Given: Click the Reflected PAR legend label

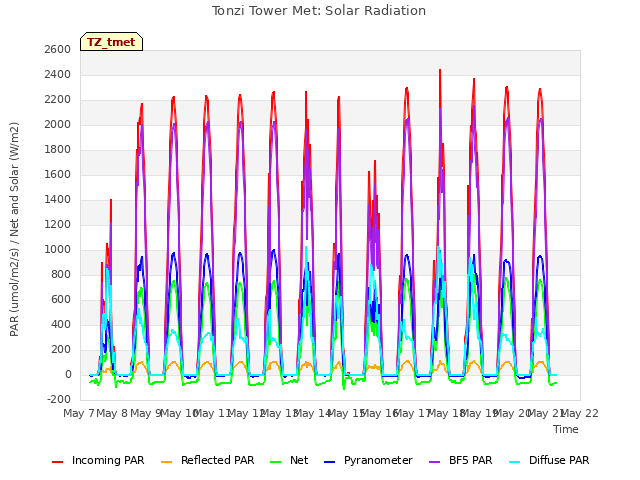Looking at the screenshot, I should (x=218, y=460).
